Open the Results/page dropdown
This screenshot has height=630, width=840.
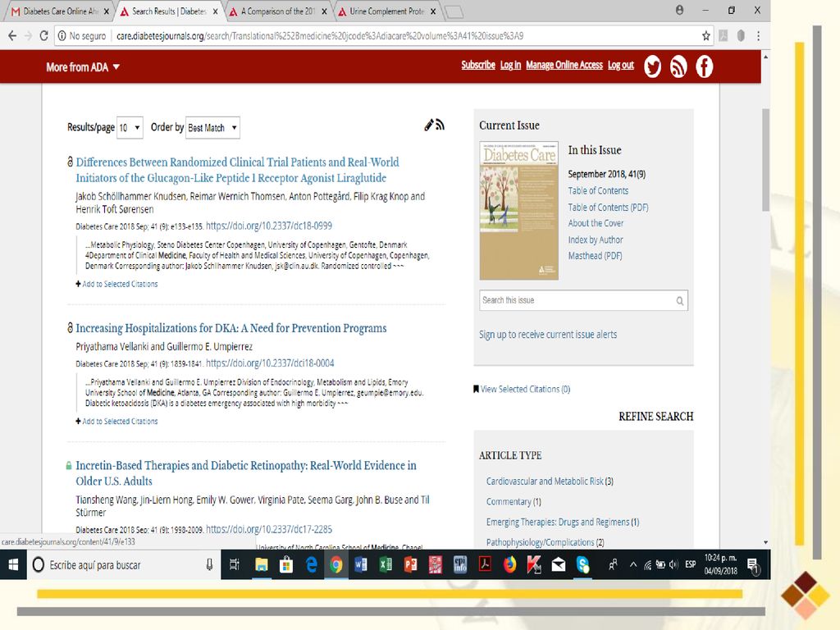130,127
